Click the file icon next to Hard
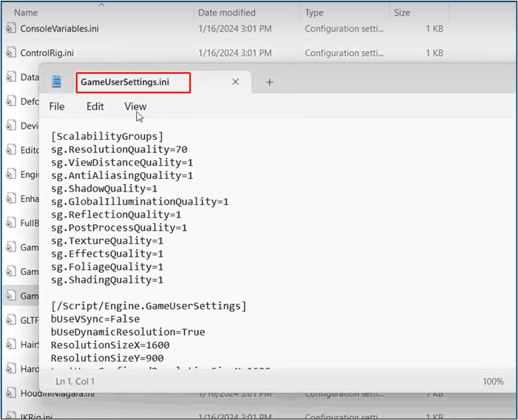The height and width of the screenshot is (420, 518). coord(11,368)
